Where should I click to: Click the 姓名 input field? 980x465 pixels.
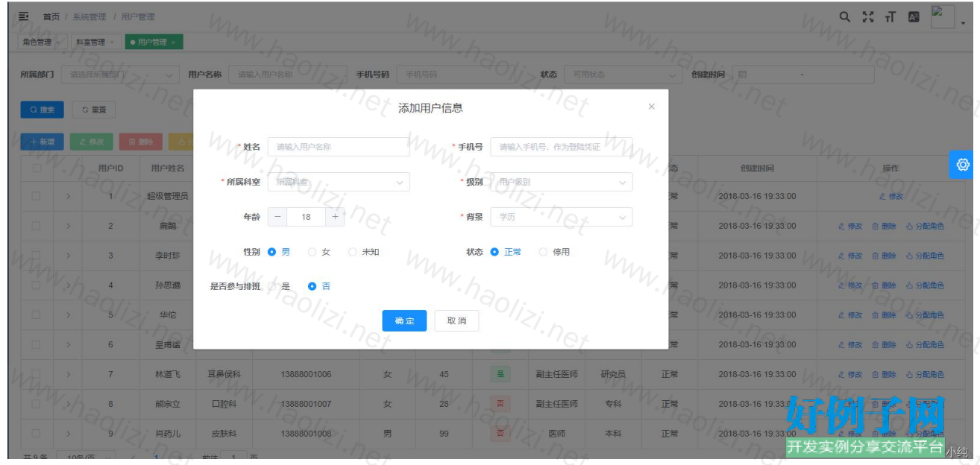tap(339, 147)
